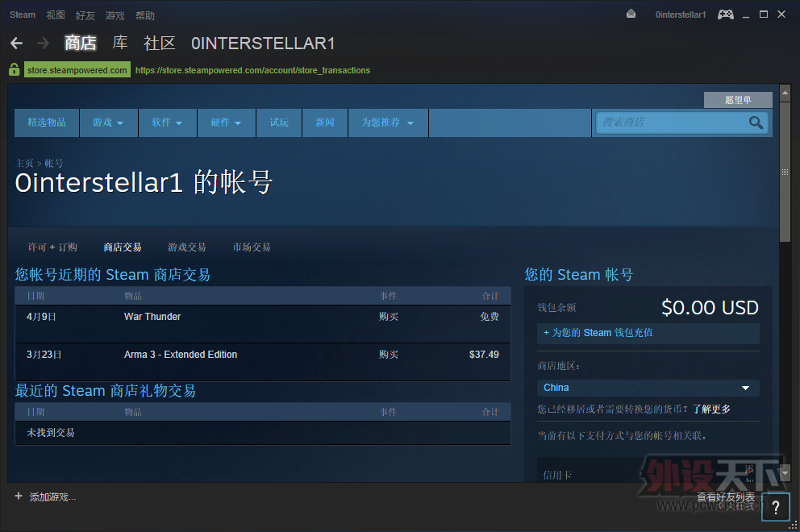Switch to the 游戏交易 tab
The width and height of the screenshot is (800, 532).
point(187,247)
